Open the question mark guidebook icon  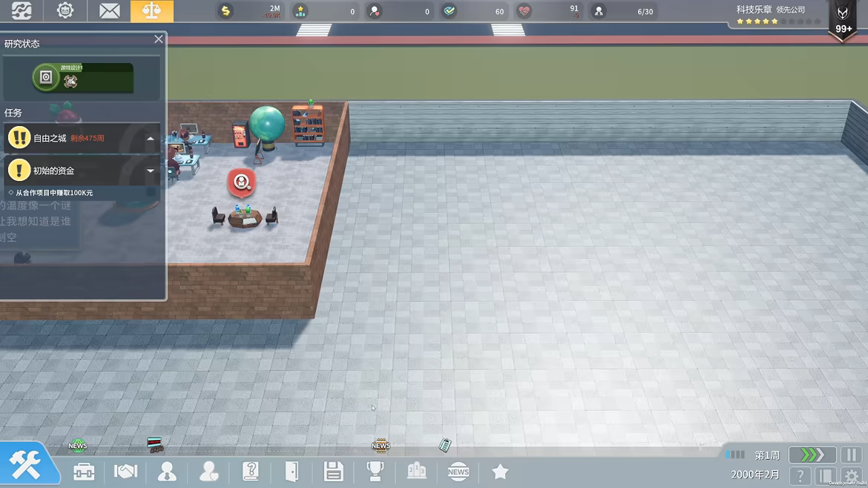tap(251, 472)
